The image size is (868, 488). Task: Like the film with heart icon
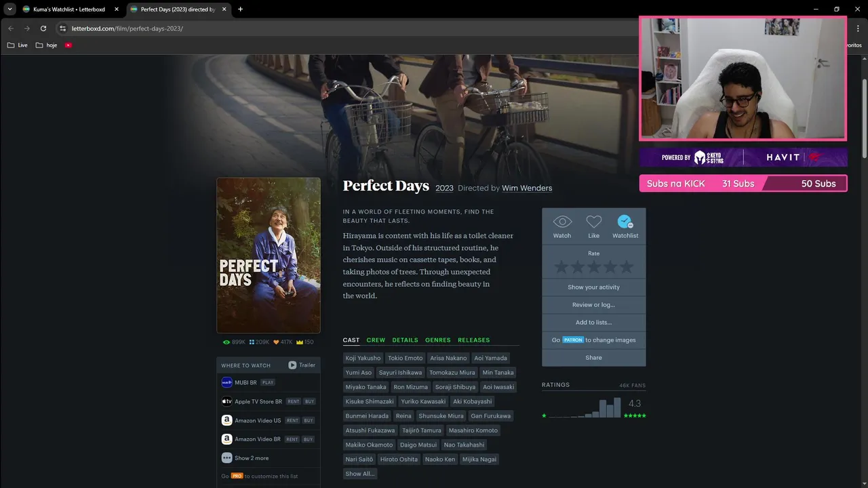point(594,222)
